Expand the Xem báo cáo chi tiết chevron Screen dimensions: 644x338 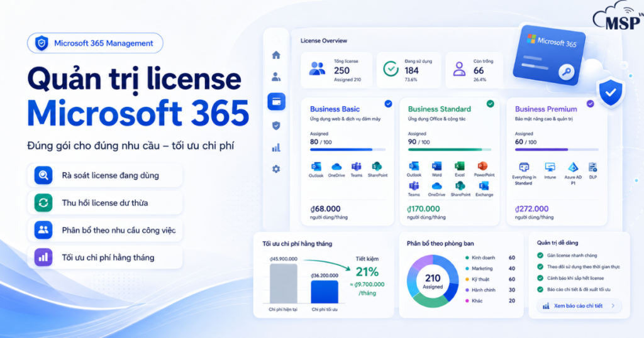pos(613,305)
